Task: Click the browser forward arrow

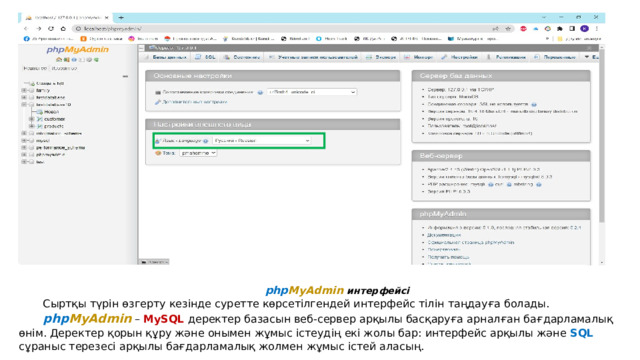Action: (38, 29)
